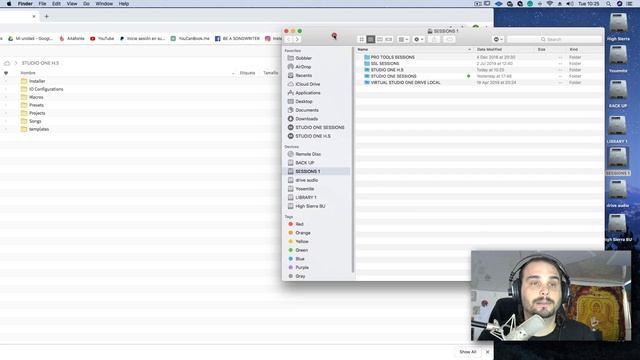This screenshot has width=640, height=360.
Task: Open the Apple menu
Action: tap(9, 4)
